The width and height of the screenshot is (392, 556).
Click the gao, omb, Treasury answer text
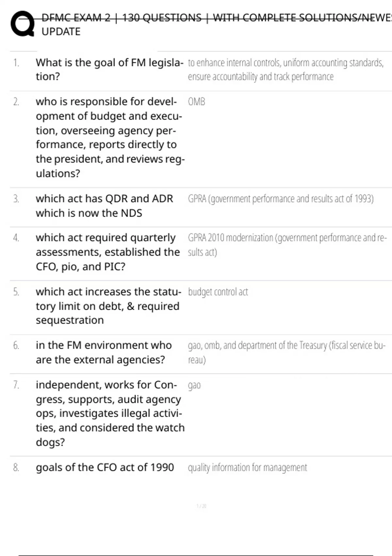point(287,352)
